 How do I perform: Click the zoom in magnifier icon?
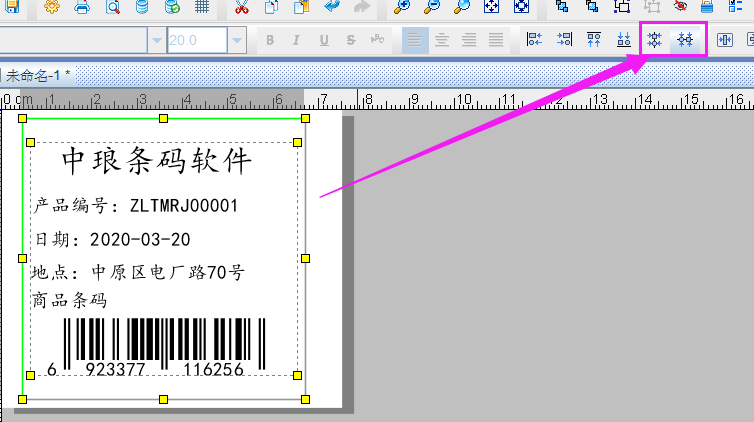click(401, 7)
